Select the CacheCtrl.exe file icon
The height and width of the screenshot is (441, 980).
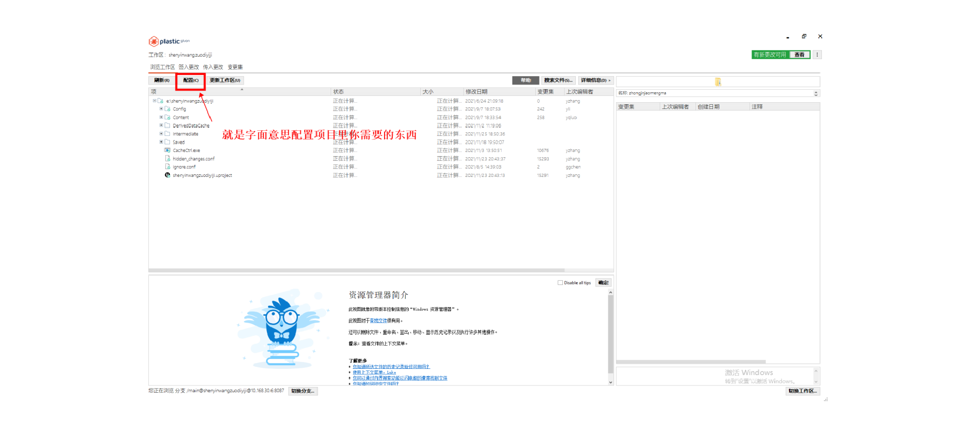pos(167,150)
